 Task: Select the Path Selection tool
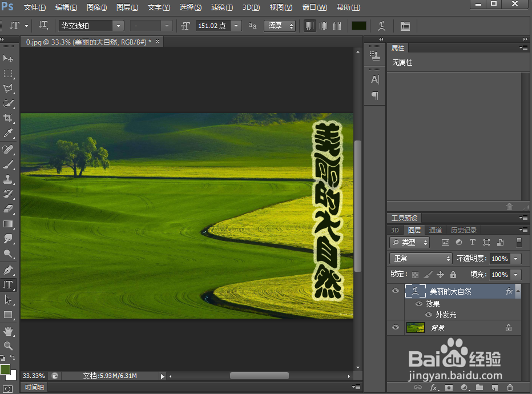coord(8,300)
